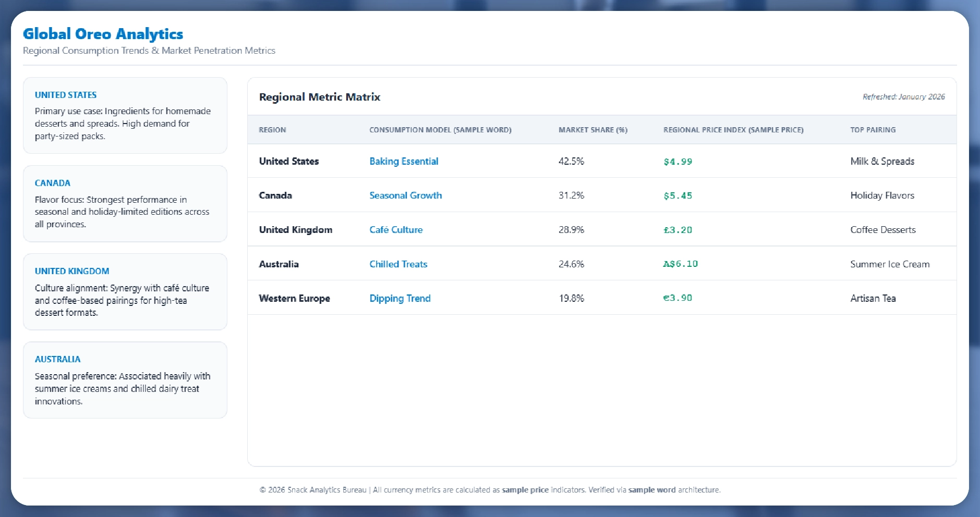Image resolution: width=980 pixels, height=517 pixels.
Task: Click the Top Pairing column header
Action: (x=873, y=130)
